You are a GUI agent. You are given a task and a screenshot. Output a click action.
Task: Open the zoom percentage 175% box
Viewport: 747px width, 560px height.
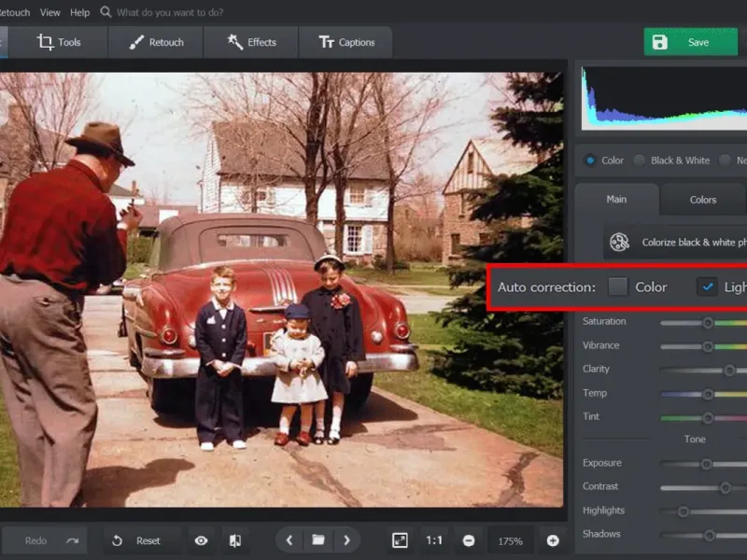click(511, 540)
